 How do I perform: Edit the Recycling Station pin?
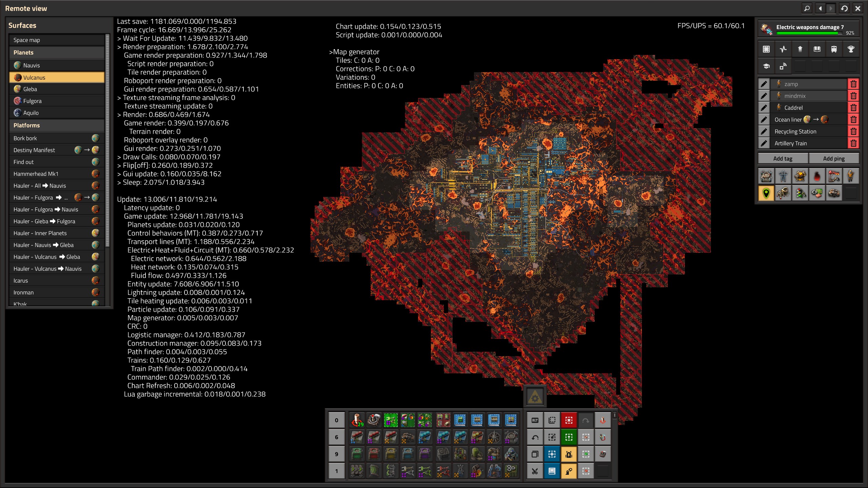coord(764,131)
